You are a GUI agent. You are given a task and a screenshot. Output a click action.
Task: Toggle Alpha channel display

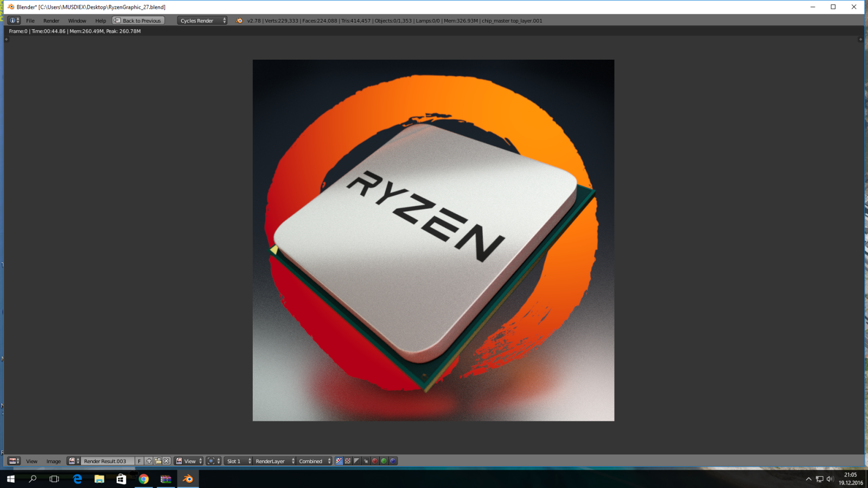tap(357, 461)
